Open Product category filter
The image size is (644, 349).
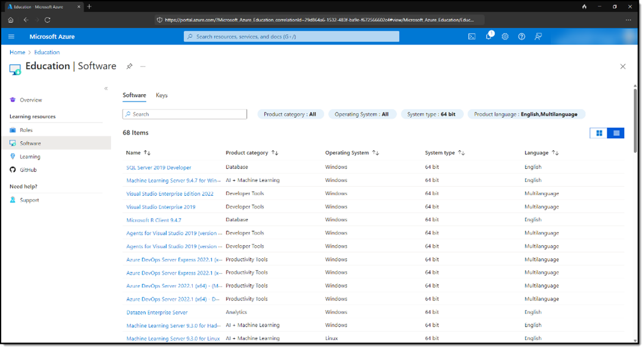(x=290, y=114)
